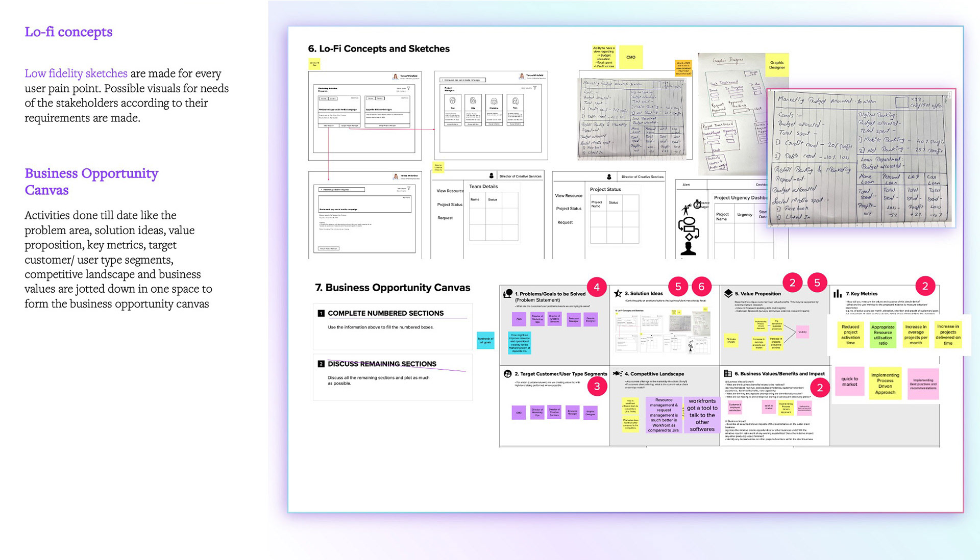Click the red badge numbered 6

pos(701,287)
